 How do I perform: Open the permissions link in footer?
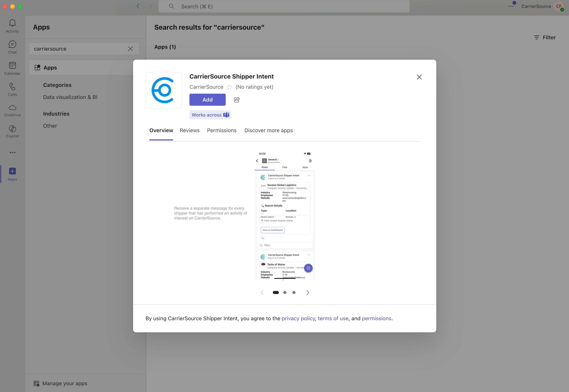376,318
